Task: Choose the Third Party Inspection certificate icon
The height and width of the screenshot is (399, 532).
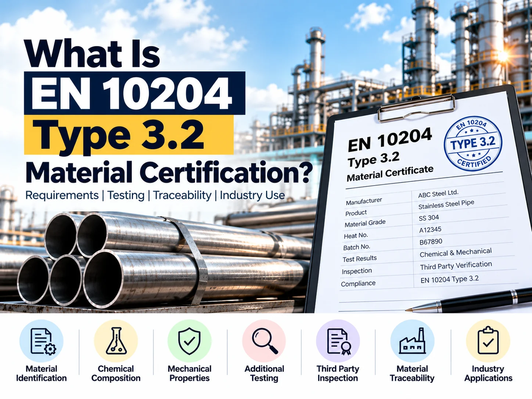Action: point(338,341)
